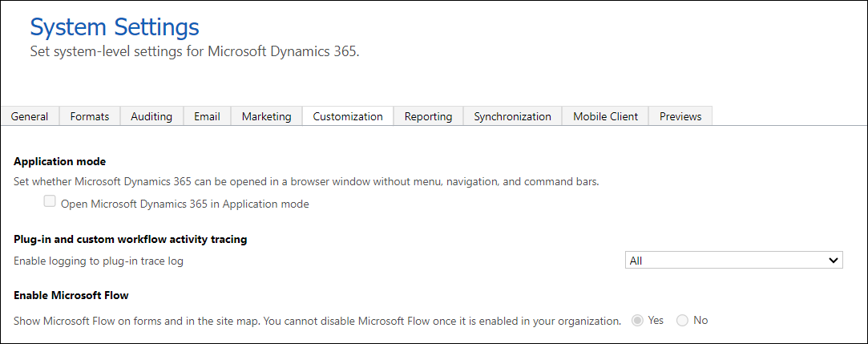Click the Plug-in and custom workflow activity tracing heading
The image size is (868, 344).
(131, 239)
